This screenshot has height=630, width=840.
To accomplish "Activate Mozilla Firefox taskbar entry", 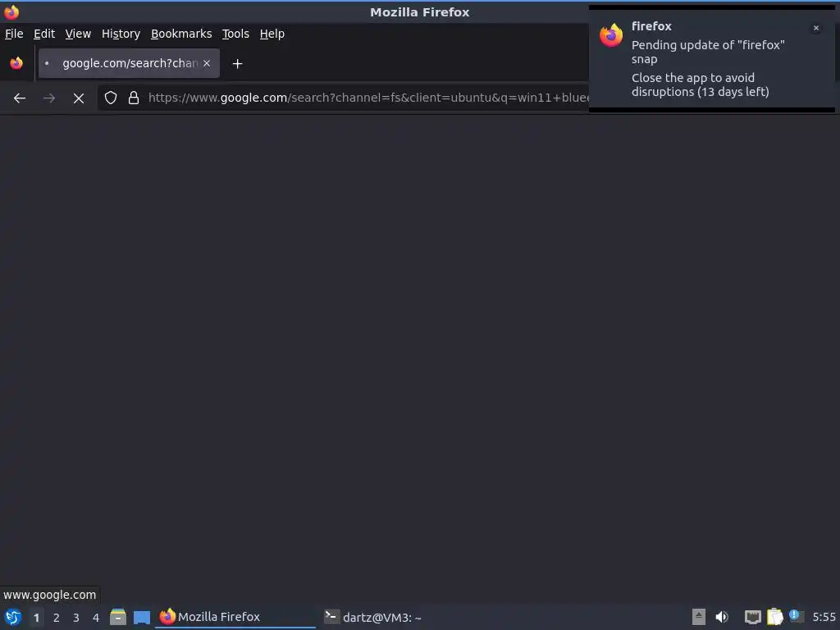I will pyautogui.click(x=235, y=617).
